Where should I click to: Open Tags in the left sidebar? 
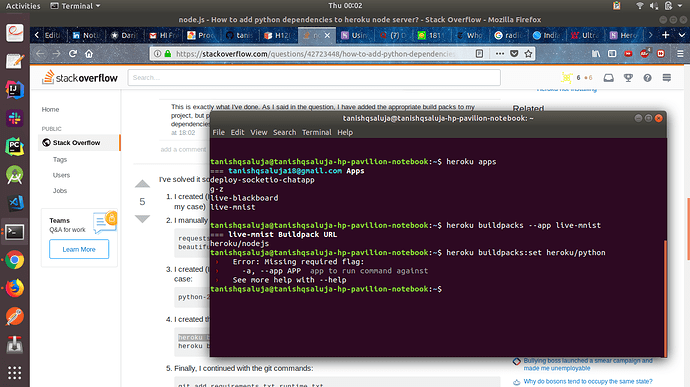[x=60, y=159]
